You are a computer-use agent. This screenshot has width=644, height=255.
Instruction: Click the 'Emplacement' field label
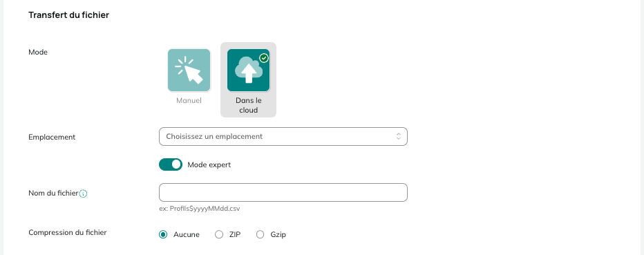(52, 137)
